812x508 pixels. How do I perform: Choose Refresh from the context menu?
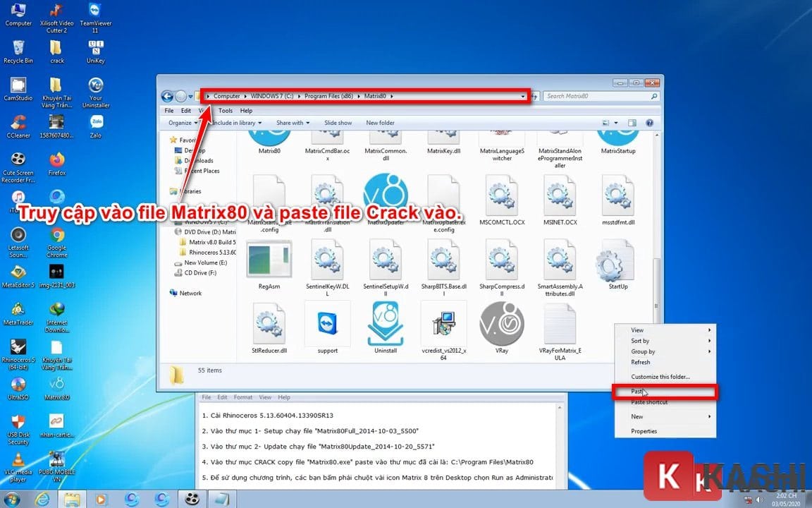(x=640, y=362)
